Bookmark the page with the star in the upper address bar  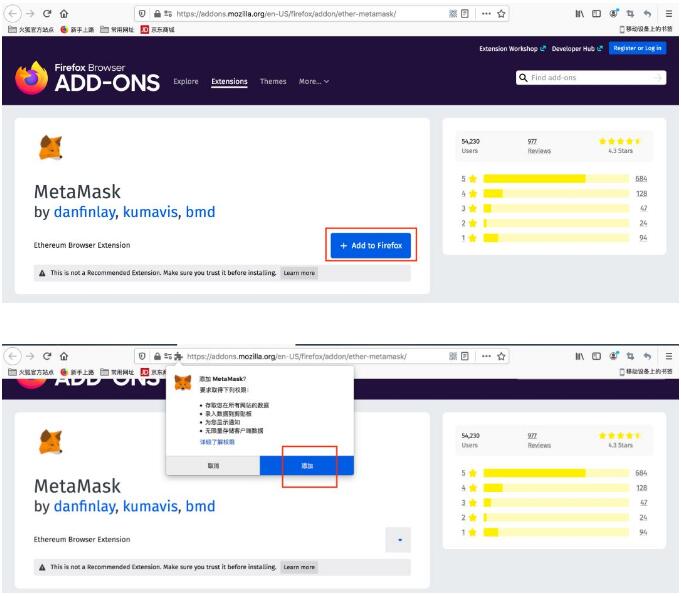click(501, 14)
